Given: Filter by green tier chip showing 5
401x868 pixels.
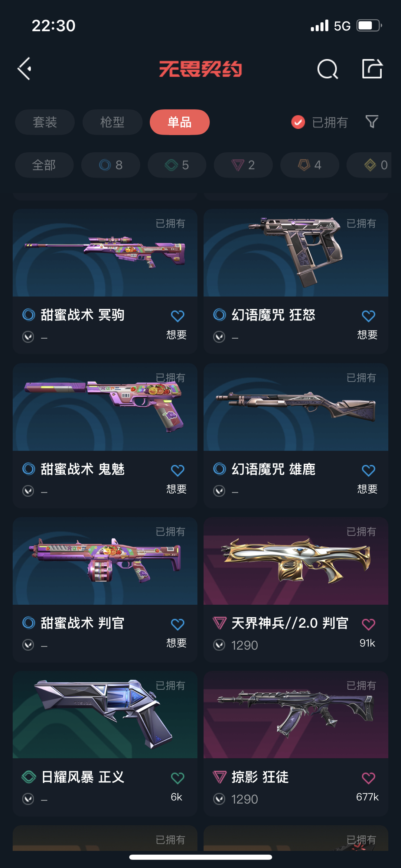Looking at the screenshot, I should [x=177, y=165].
